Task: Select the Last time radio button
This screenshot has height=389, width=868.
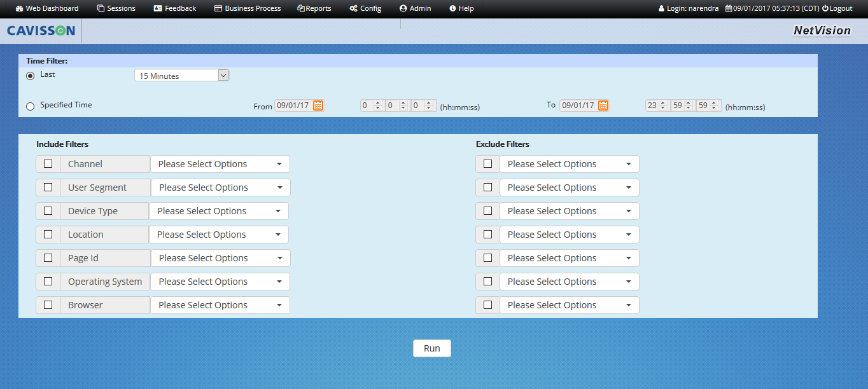Action: 30,76
